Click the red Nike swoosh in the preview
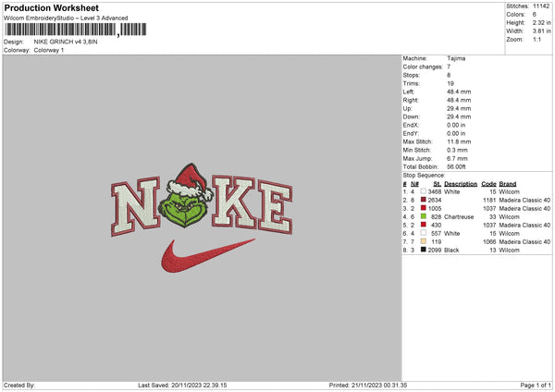The height and width of the screenshot is (392, 555). 207,255
